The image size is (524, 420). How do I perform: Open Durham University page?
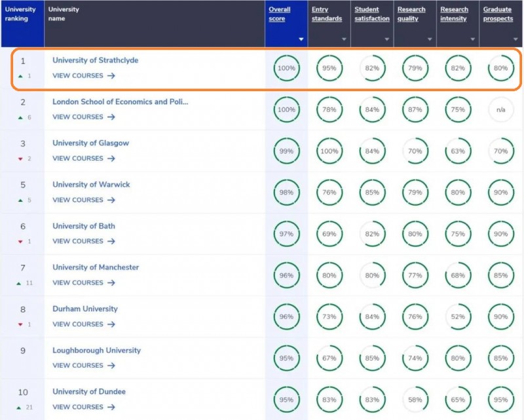[x=85, y=309]
